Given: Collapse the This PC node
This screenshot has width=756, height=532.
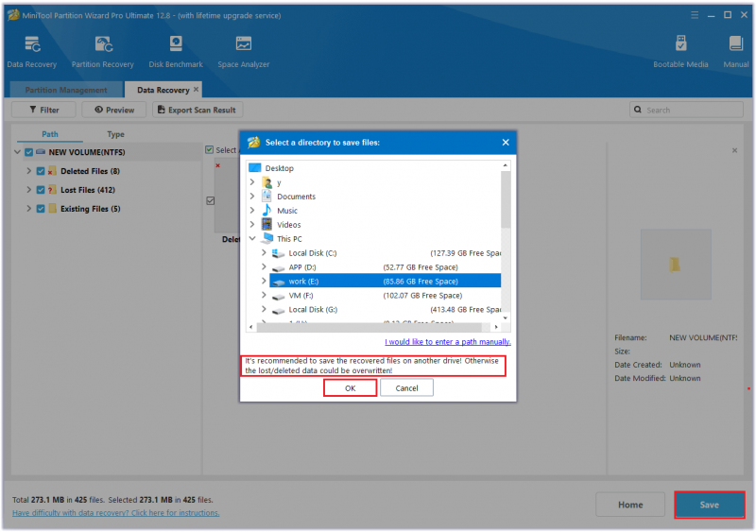Looking at the screenshot, I should (252, 239).
